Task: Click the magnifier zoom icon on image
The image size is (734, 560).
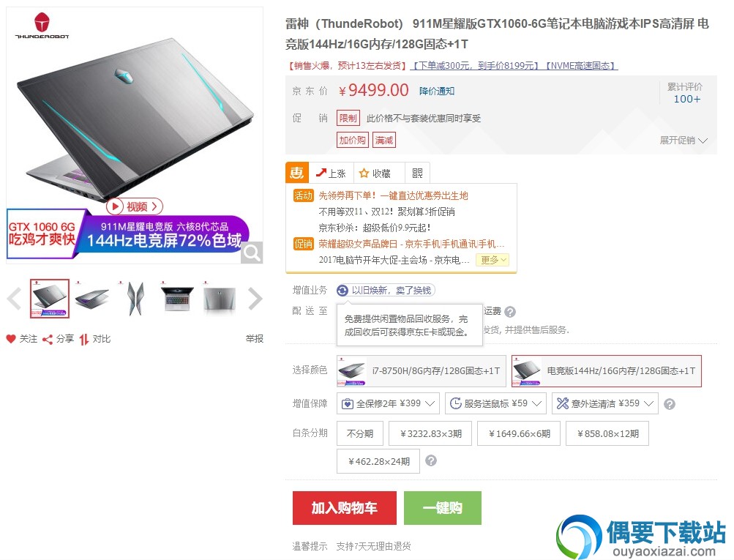Action: point(252,253)
